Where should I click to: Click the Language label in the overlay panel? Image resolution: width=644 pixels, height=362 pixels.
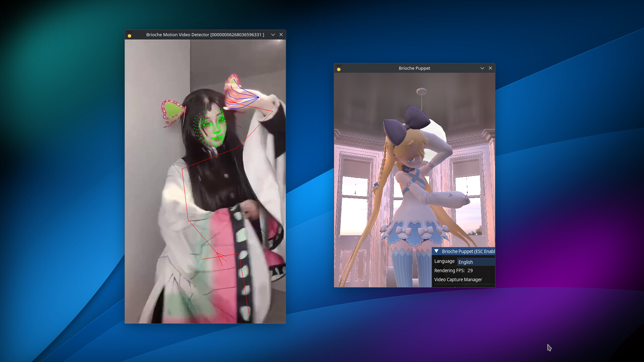(444, 261)
